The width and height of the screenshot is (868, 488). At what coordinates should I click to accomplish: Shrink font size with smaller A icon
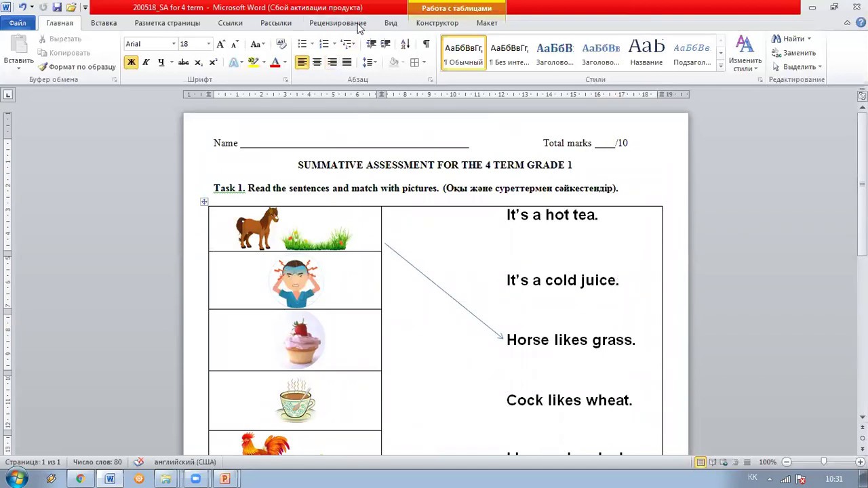(235, 44)
